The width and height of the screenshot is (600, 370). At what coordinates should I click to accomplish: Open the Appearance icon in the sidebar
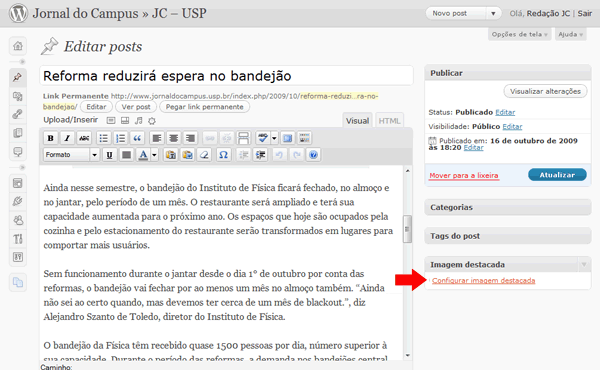tap(18, 183)
